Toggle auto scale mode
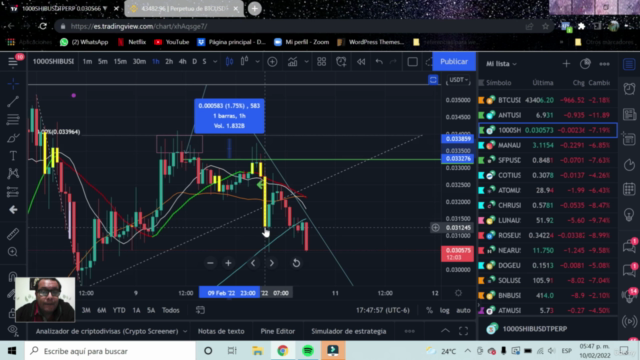This screenshot has width=640, height=360. (463, 311)
